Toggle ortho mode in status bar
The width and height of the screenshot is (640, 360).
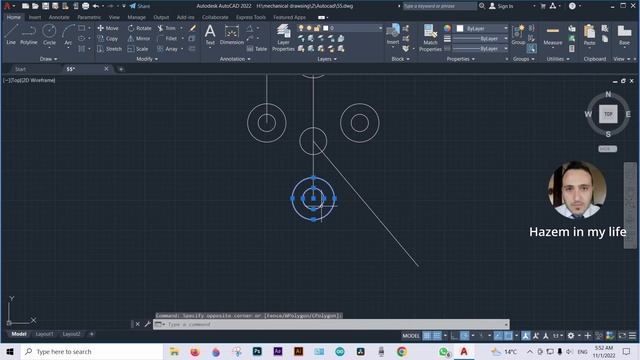pyautogui.click(x=454, y=336)
